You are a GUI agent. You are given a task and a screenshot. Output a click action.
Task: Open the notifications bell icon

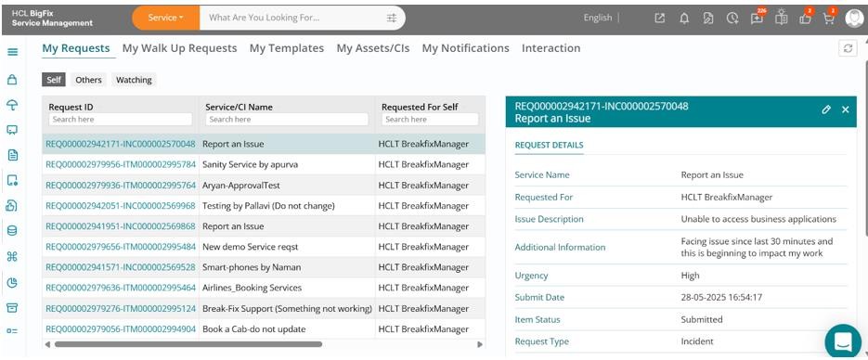click(684, 19)
